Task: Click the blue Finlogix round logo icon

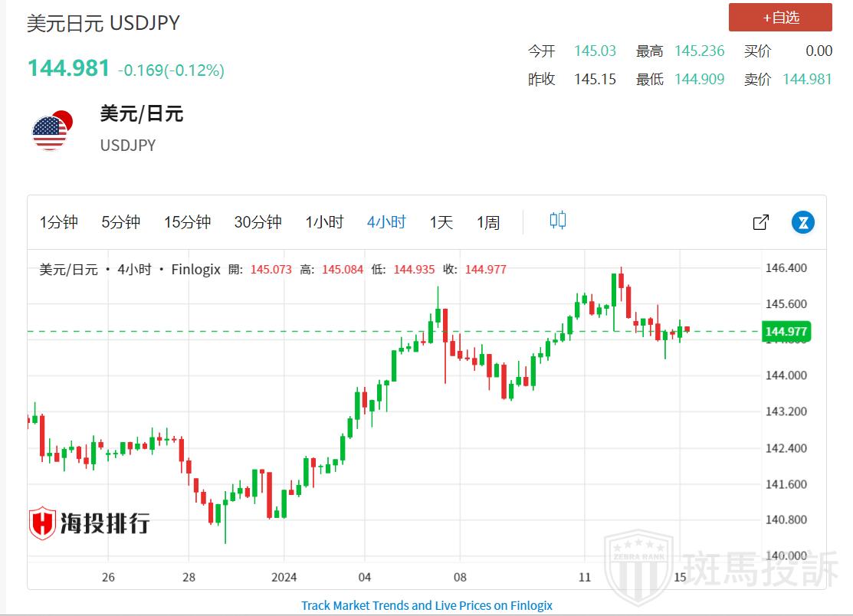Action: (803, 222)
